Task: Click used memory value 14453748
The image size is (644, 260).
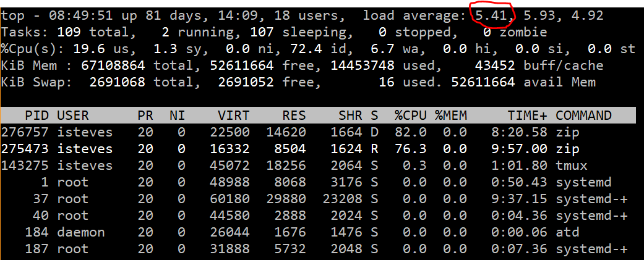Action: (x=363, y=65)
